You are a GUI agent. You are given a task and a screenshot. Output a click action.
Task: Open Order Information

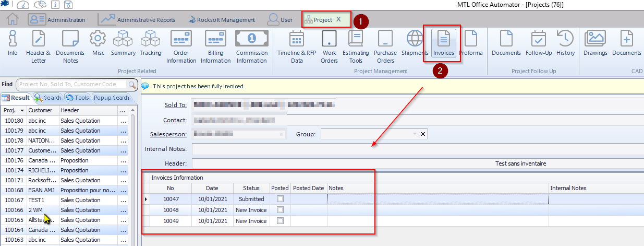pos(181,46)
